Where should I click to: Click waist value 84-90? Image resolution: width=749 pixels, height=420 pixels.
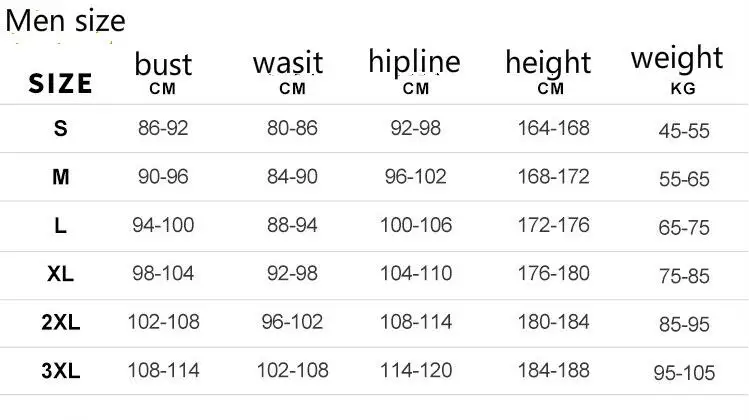[292, 177]
